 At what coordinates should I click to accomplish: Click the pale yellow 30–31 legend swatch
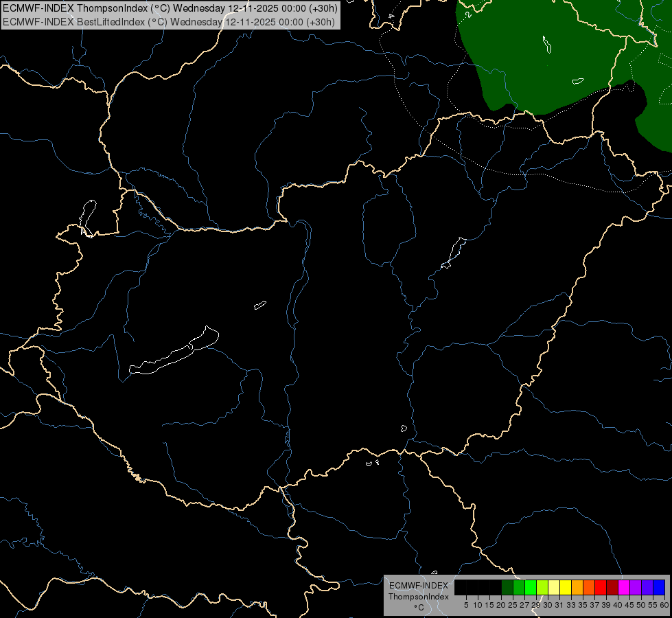click(554, 587)
